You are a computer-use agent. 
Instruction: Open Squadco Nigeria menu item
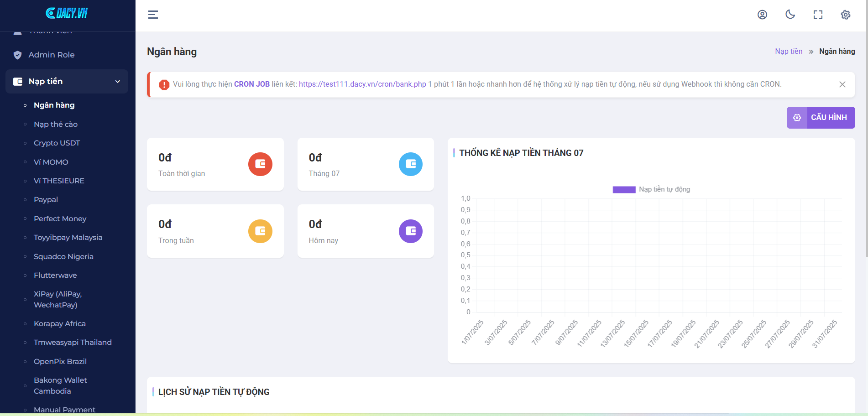[x=63, y=257]
